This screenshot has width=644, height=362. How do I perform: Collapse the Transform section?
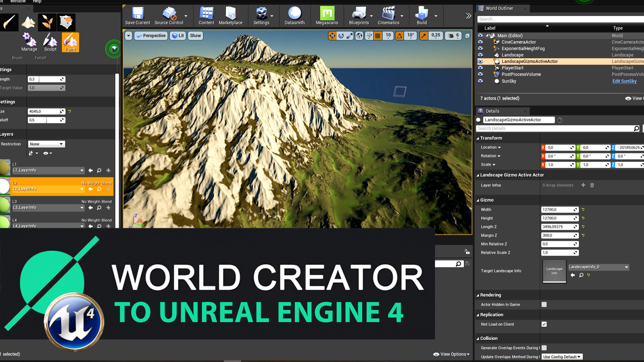pos(478,138)
